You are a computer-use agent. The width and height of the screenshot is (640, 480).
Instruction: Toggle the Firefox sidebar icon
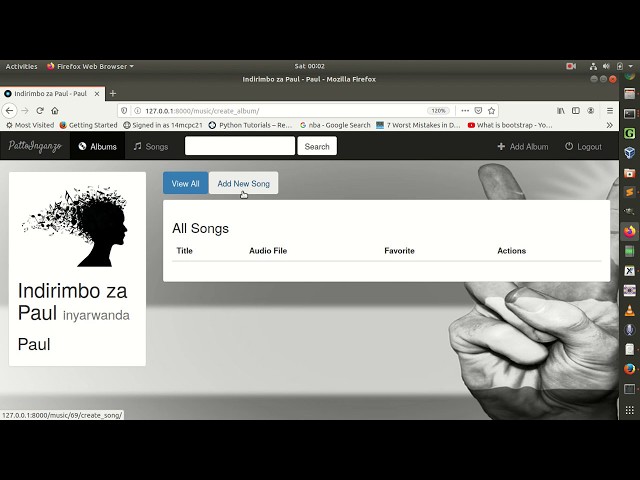pos(576,111)
